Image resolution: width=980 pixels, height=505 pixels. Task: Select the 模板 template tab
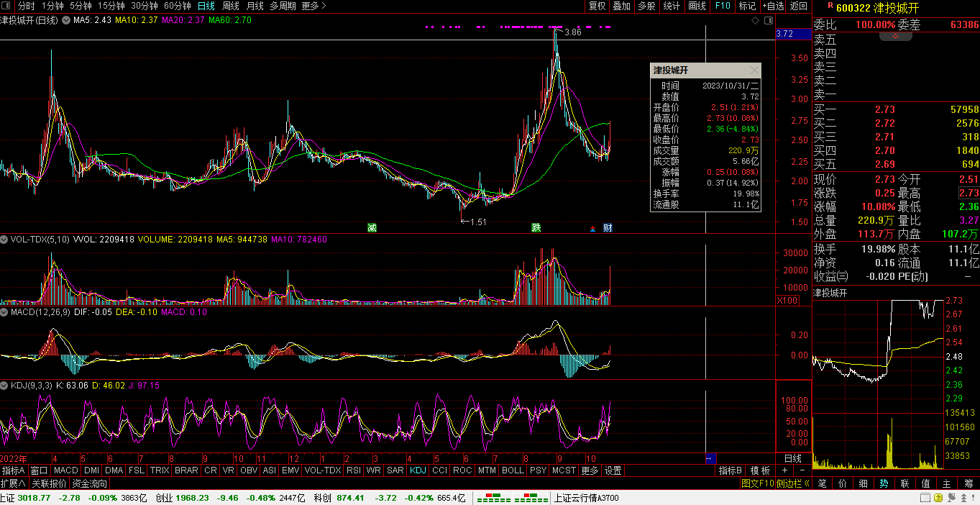tap(761, 470)
